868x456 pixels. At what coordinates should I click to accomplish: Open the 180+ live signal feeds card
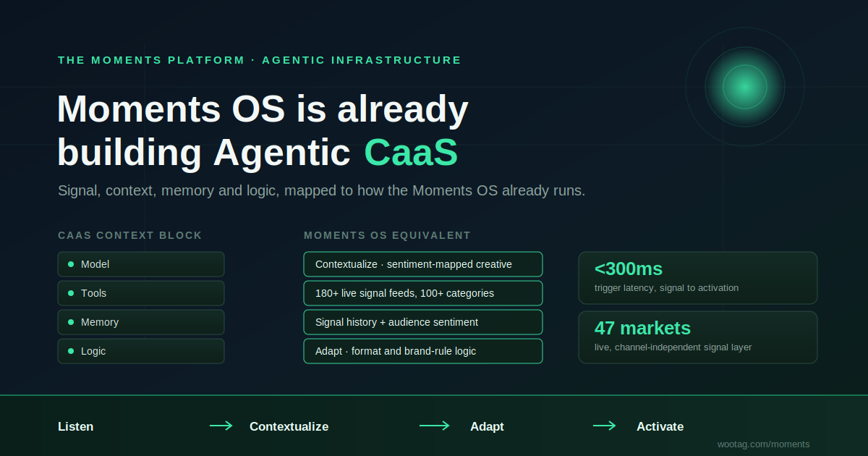tap(423, 293)
